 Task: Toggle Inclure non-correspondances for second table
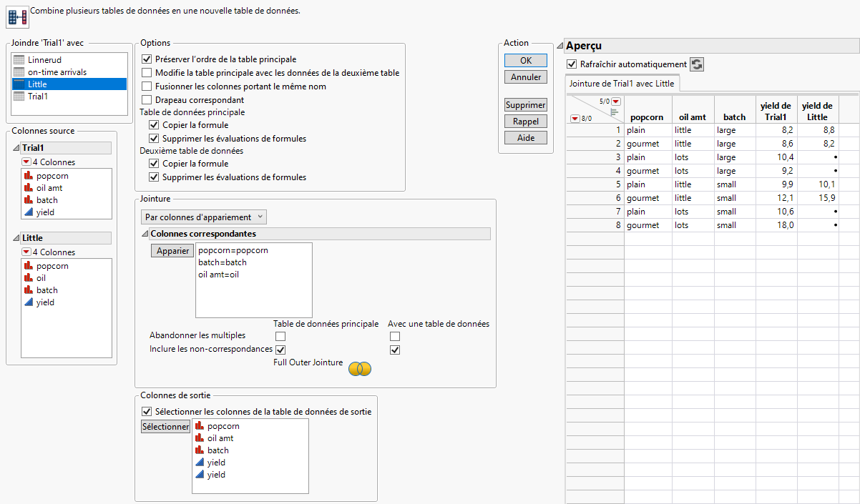395,350
